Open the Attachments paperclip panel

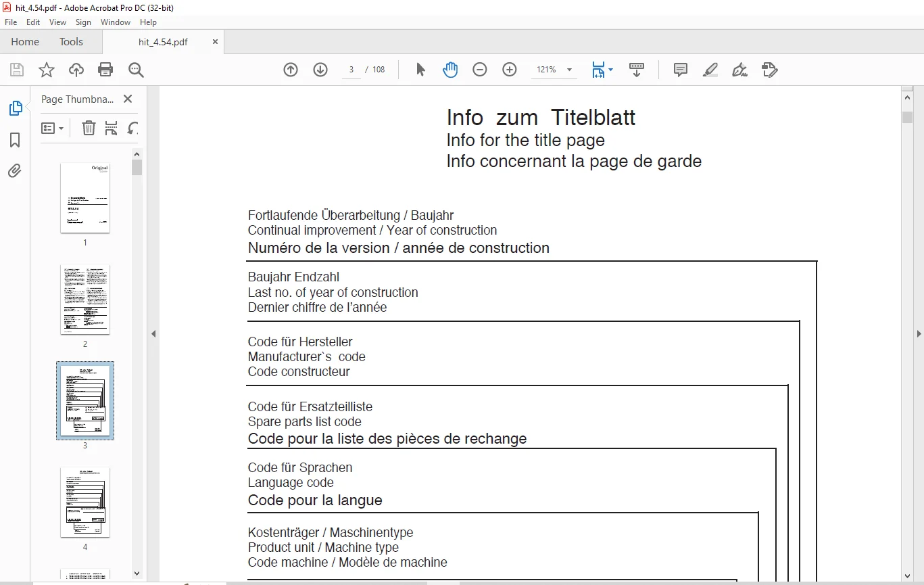[15, 170]
